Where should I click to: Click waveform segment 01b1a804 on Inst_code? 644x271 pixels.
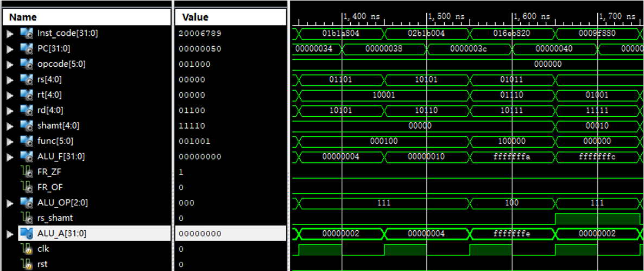point(342,33)
